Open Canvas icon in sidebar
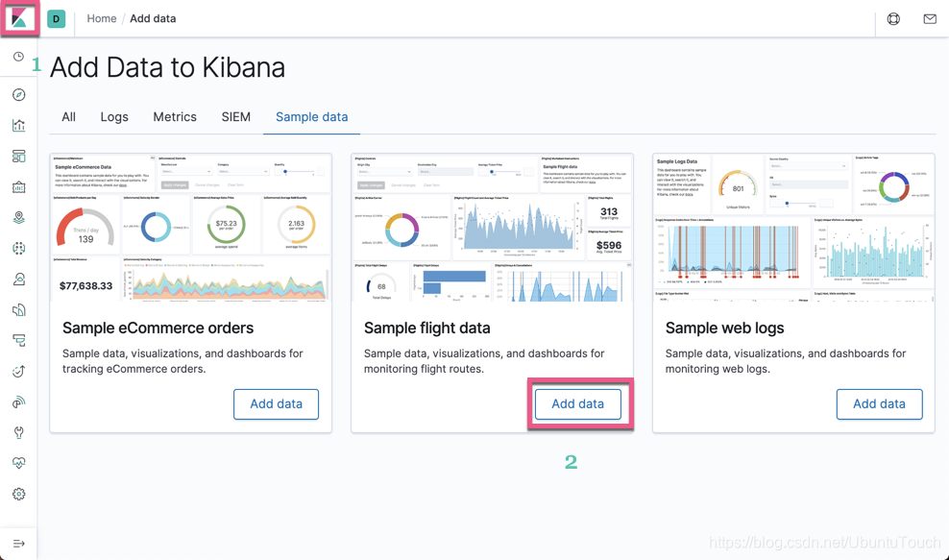949x560 pixels. pos(19,187)
